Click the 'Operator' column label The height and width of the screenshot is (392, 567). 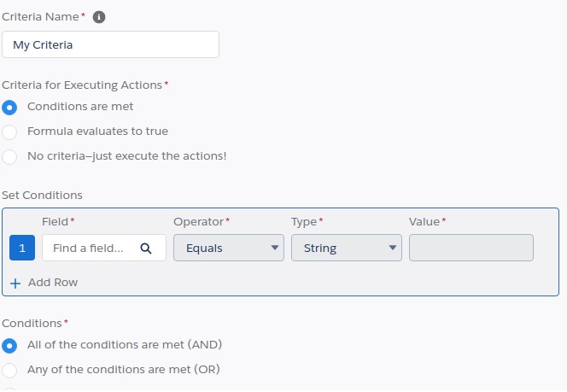(198, 222)
